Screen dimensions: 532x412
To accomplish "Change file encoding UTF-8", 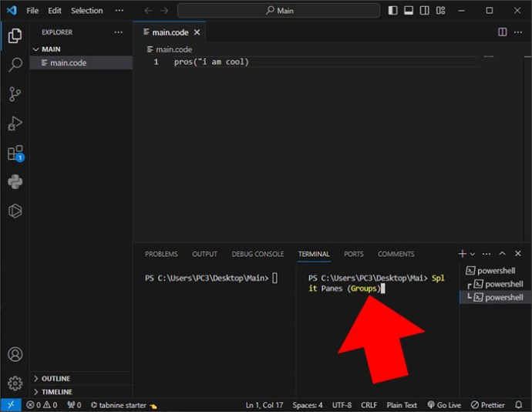I will click(x=342, y=405).
